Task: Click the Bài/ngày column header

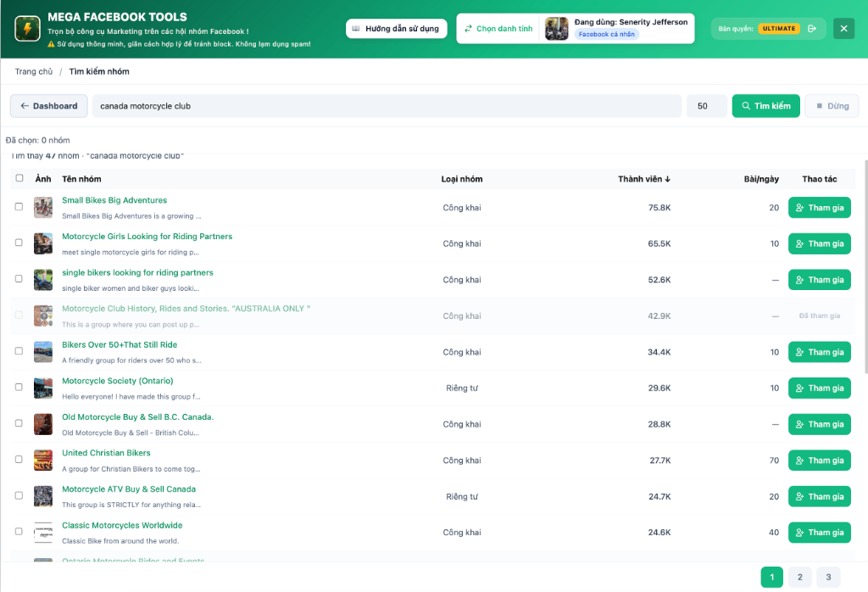Action: [761, 179]
